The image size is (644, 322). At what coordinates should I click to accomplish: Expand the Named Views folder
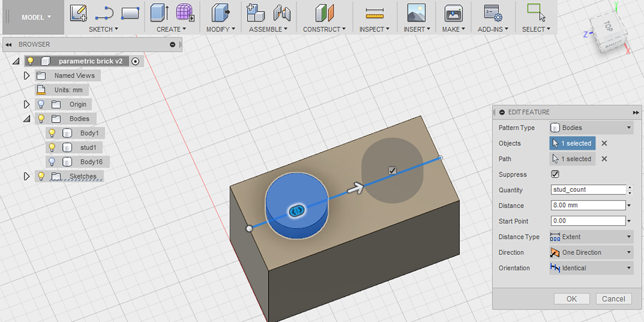click(27, 76)
